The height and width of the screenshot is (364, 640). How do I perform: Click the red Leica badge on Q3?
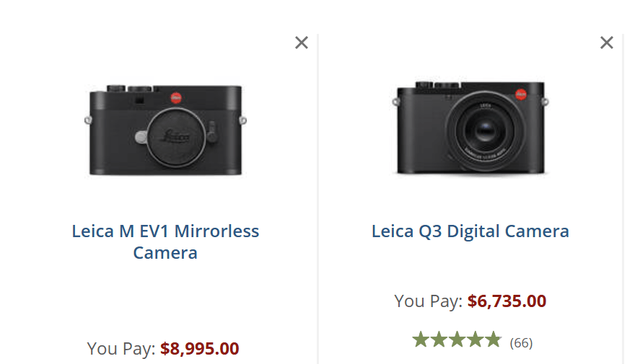tap(521, 94)
